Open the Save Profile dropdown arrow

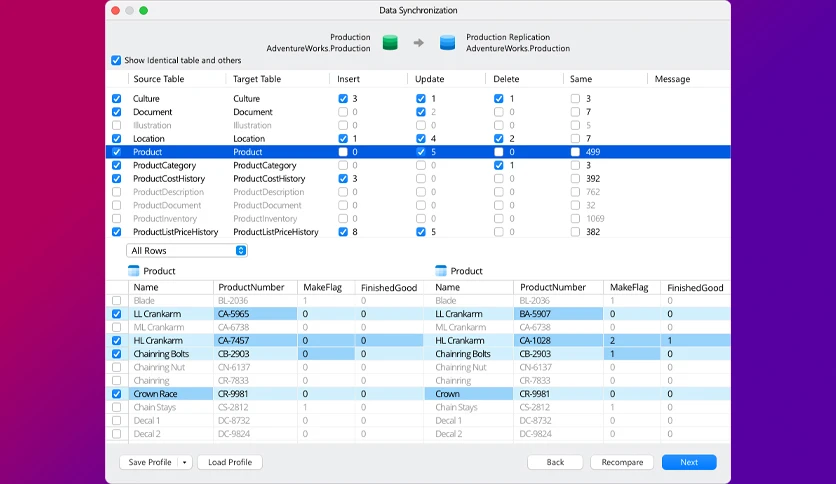[184, 462]
